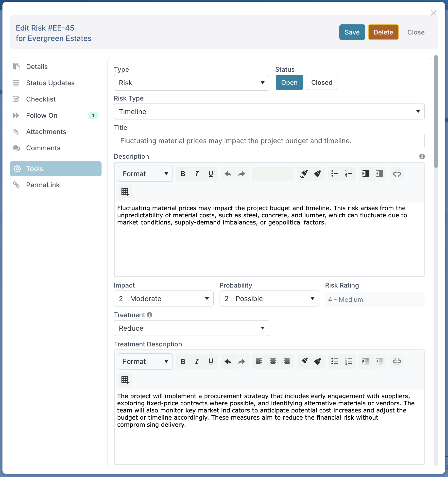
Task: Insert bulleted list in Treatment Description editor
Action: (x=335, y=361)
